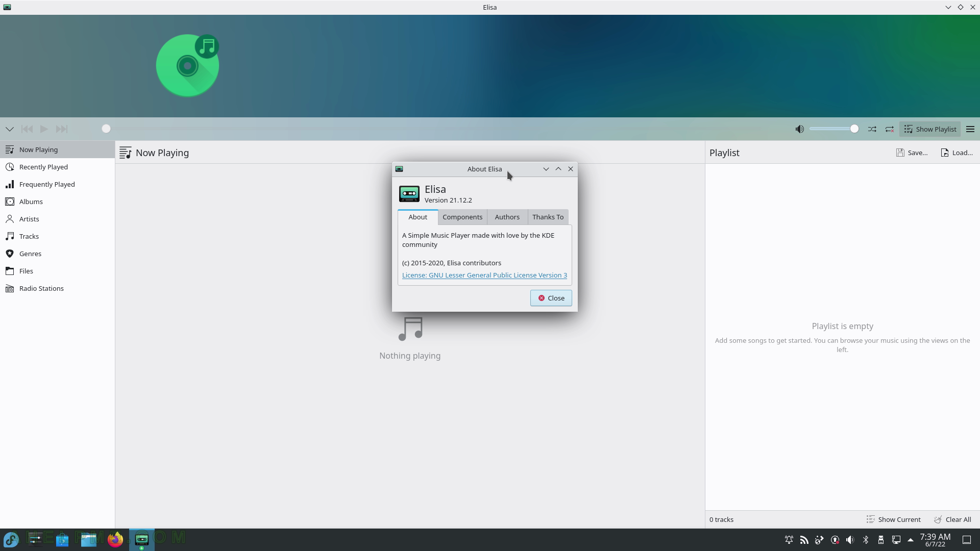The image size is (980, 551).
Task: Collapse the header bar with chevron
Action: tap(10, 129)
